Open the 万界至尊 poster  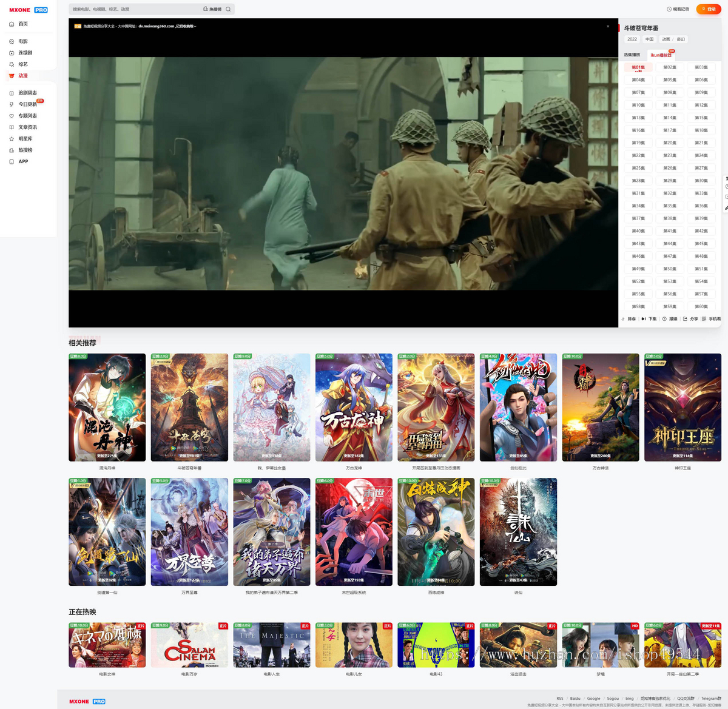189,532
